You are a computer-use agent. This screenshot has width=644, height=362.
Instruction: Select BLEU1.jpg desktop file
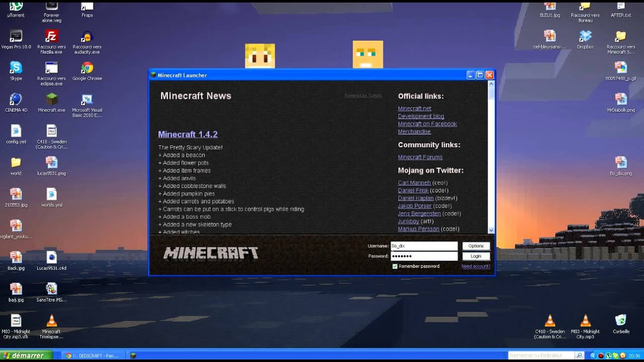click(549, 9)
